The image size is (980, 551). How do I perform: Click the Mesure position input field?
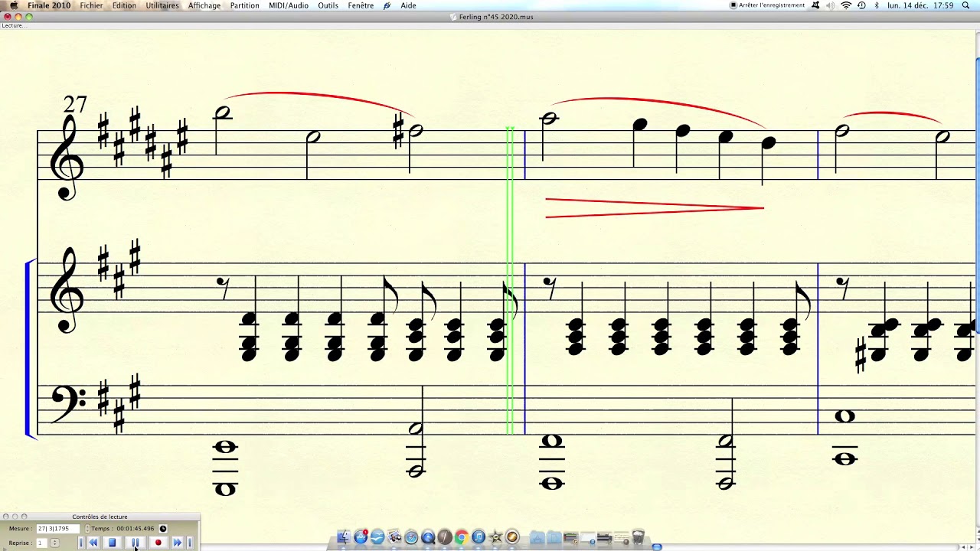click(58, 529)
